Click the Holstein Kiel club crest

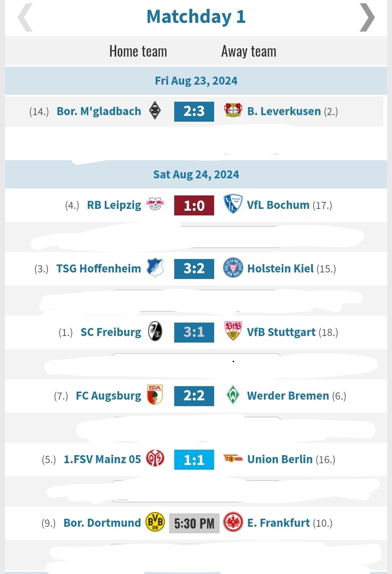[x=233, y=268]
